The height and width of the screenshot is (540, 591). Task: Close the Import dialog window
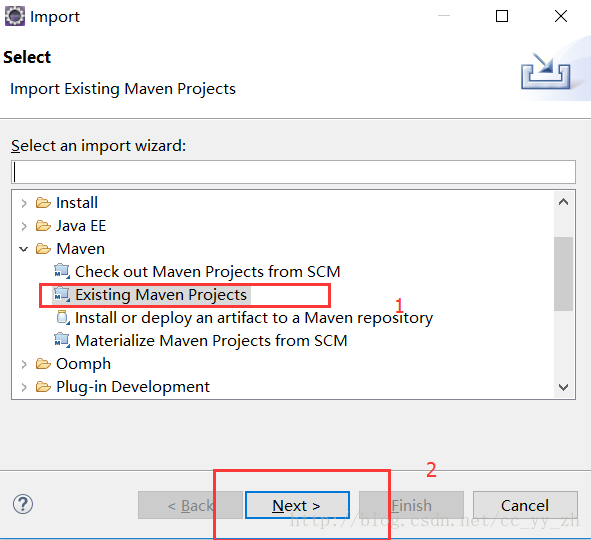point(561,16)
